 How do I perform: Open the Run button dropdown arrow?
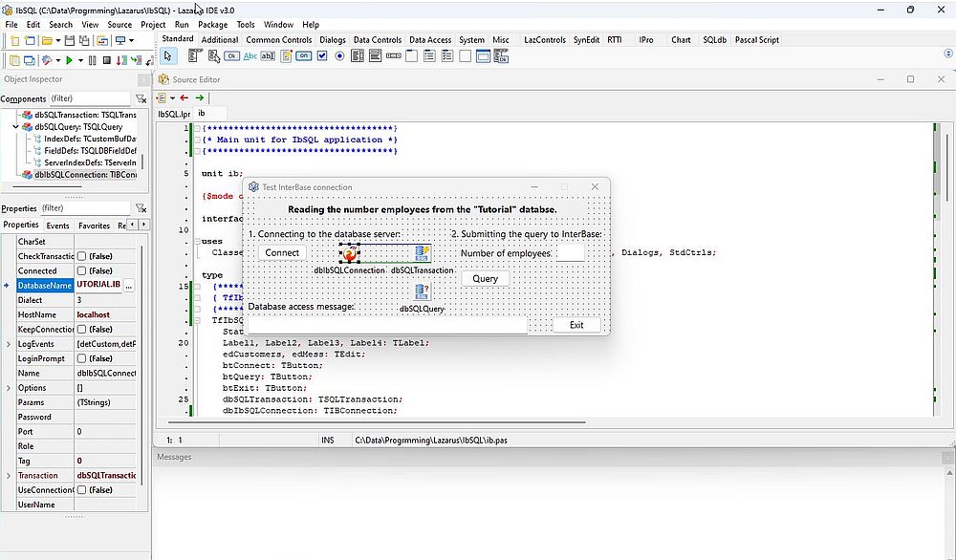(80, 61)
